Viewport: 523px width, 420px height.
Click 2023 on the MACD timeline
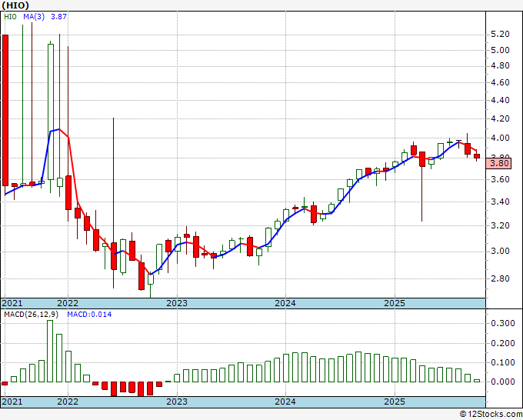177,402
